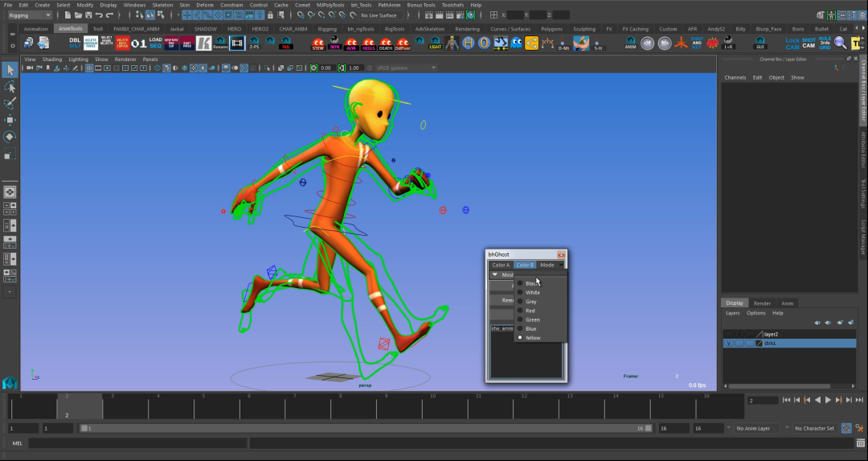Click the magnifying glass shelf icon
The image size is (868, 461).
click(840, 43)
